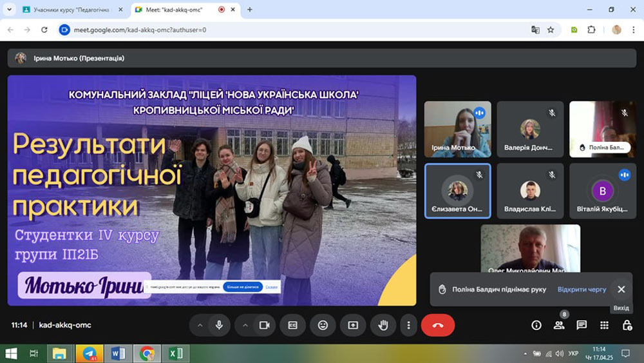Open the chat panel
644x363 pixels.
pos(582,326)
